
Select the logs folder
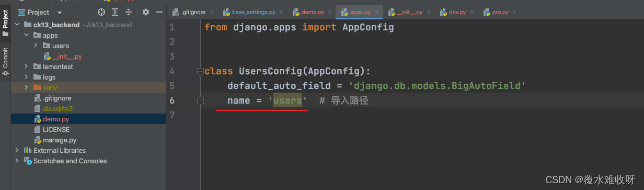(49, 77)
